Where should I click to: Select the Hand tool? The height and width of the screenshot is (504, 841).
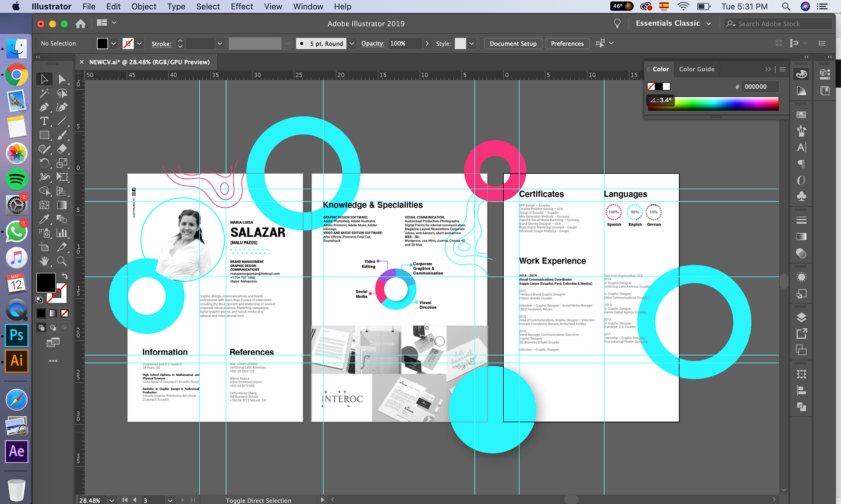44,261
